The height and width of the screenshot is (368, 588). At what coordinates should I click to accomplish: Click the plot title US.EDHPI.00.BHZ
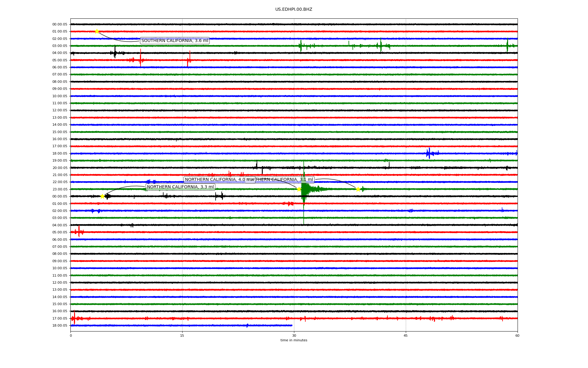coord(293,10)
